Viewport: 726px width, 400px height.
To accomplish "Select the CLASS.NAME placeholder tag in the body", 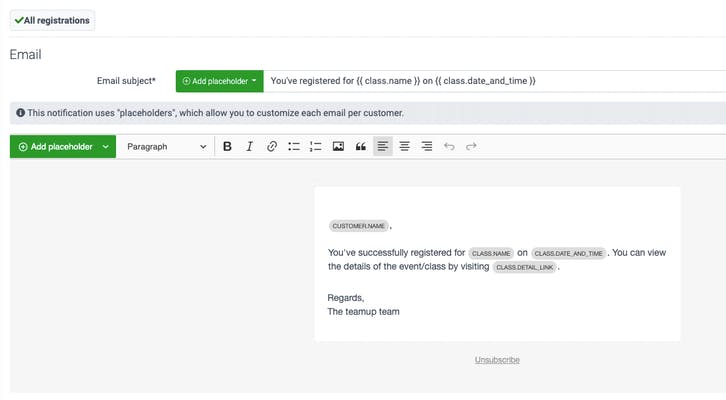I will pyautogui.click(x=491, y=253).
